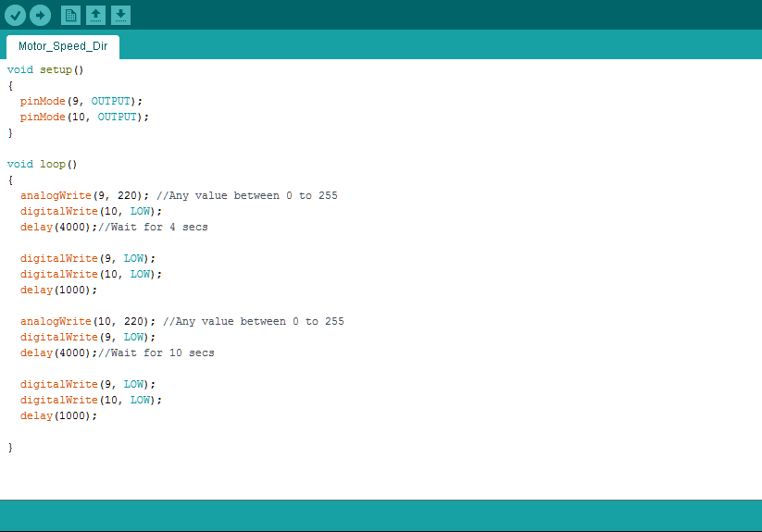
Task: Click the first "digitalWrite(10, LOW);" line
Action: pos(91,211)
